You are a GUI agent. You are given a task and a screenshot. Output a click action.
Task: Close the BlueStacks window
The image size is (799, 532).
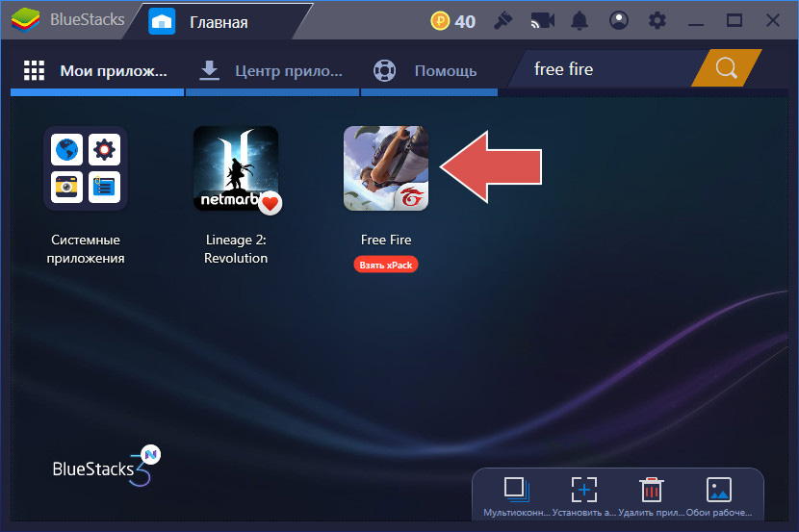pyautogui.click(x=773, y=21)
